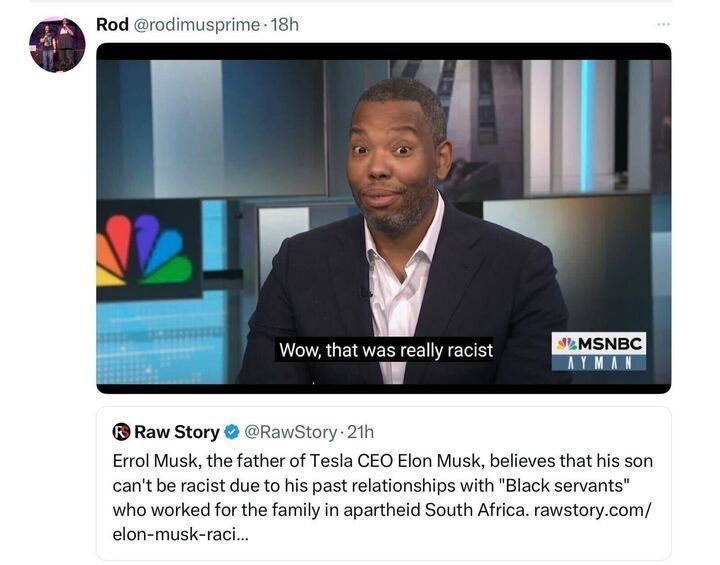Open the three-dot more options menu
Screen dimensions: 720x565
coord(660,24)
